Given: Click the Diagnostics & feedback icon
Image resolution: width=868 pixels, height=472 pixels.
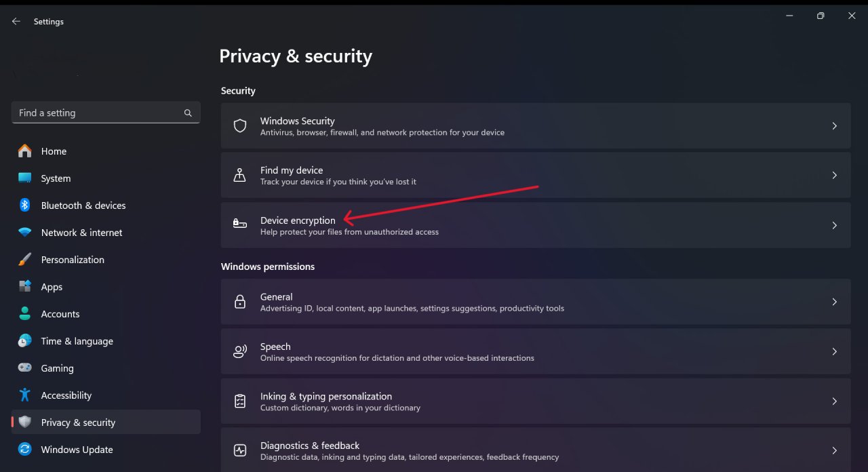Looking at the screenshot, I should pyautogui.click(x=239, y=450).
